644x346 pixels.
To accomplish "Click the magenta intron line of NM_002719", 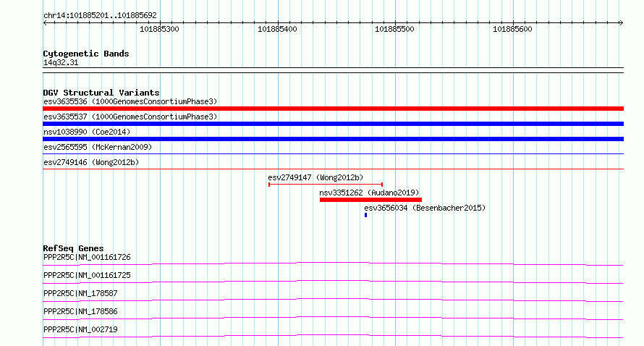I will (x=333, y=335).
